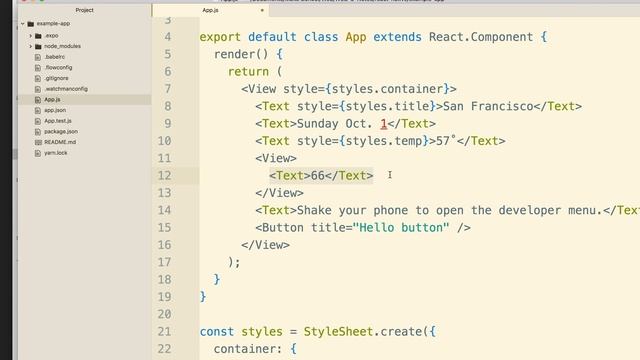This screenshot has height=360, width=640.
Task: Open the README.md file
Action: pyautogui.click(x=60, y=142)
